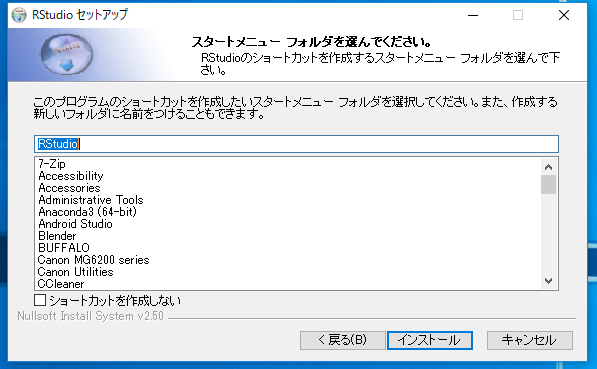Choose Accessories from the folder list
The width and height of the screenshot is (597, 369).
point(69,188)
